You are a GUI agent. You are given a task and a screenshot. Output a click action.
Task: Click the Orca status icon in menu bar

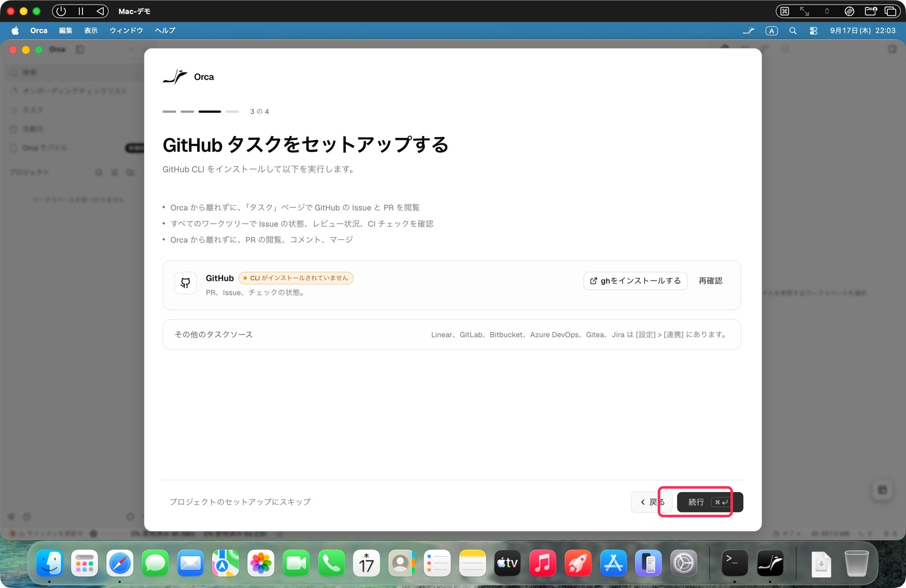click(748, 31)
